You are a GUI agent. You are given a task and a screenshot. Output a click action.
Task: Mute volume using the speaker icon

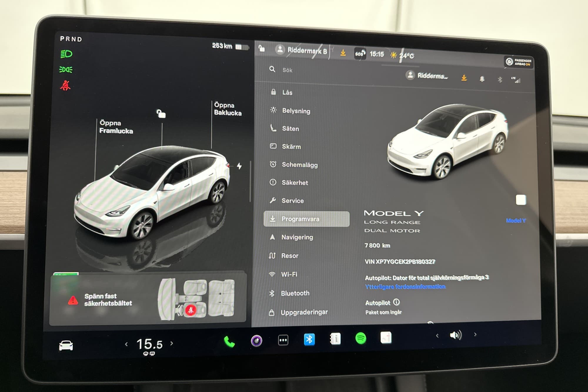(456, 335)
